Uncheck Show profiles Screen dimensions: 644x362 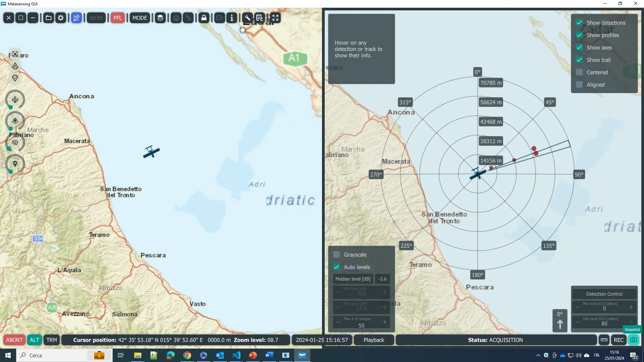(x=579, y=35)
